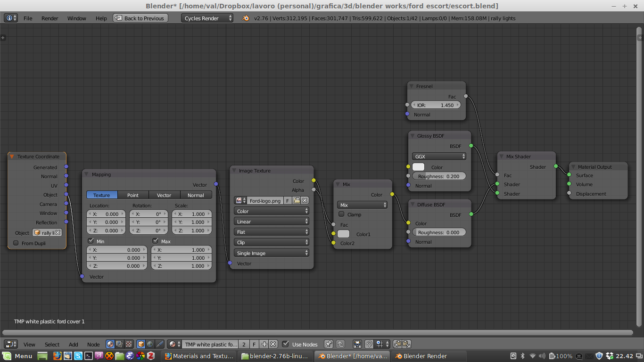Select the object shader source cube icon
Viewport: 644px width, 362px height.
(x=141, y=344)
